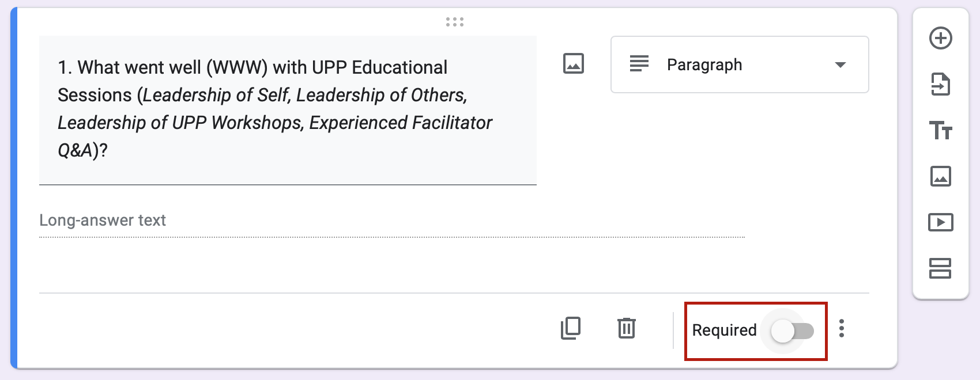
Task: Open the three-dot more options menu
Action: 842,328
